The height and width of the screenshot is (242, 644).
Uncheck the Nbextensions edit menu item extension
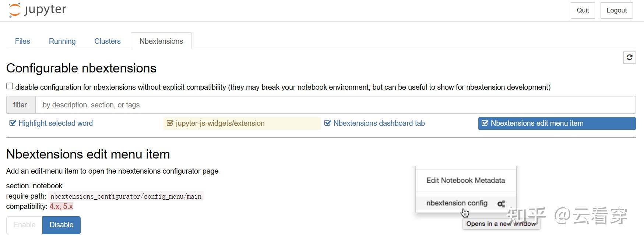pos(485,123)
